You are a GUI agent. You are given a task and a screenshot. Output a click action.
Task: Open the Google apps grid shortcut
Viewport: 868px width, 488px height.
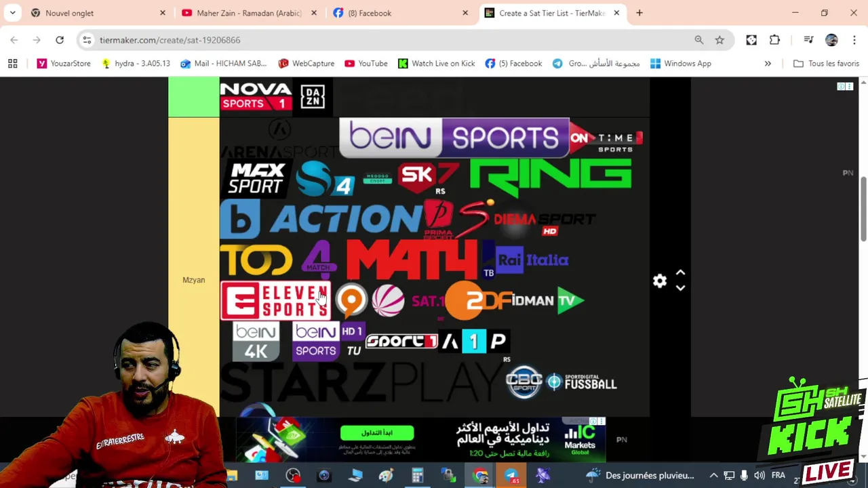point(12,63)
